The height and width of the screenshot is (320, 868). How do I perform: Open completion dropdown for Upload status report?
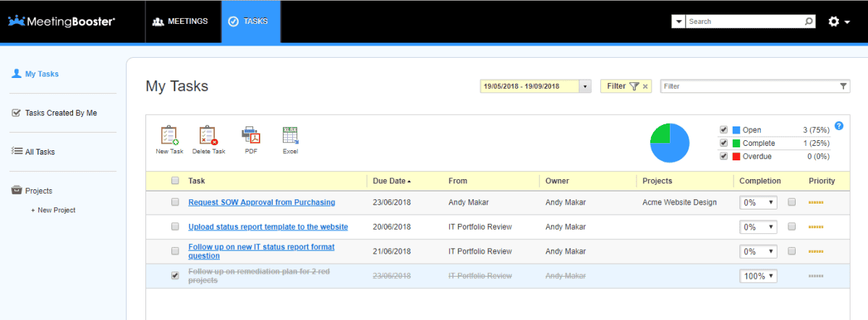759,227
